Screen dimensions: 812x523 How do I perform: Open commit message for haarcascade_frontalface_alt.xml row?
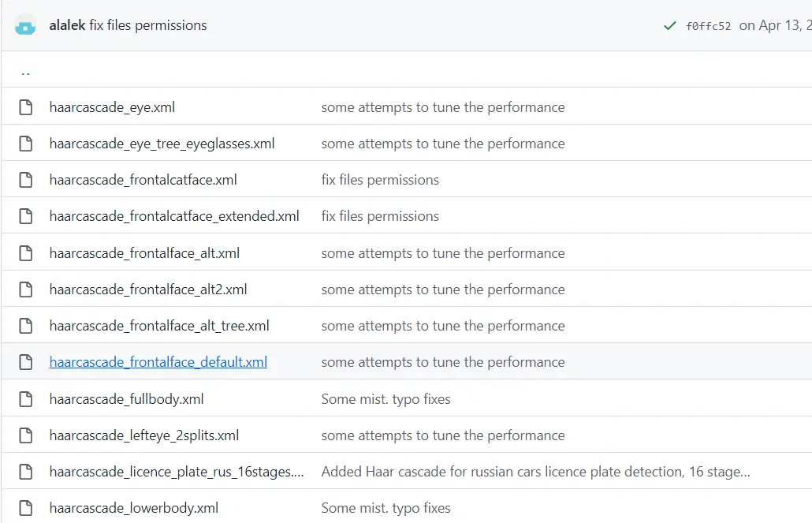pos(443,253)
